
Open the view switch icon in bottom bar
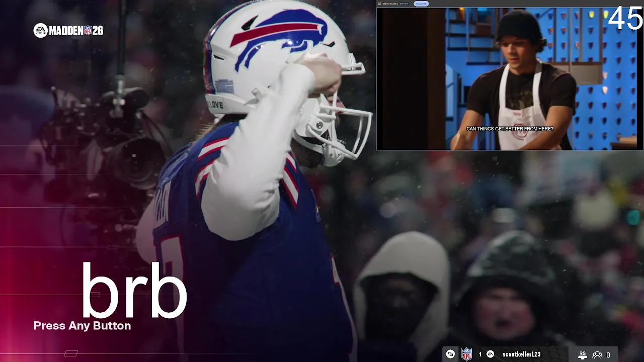pyautogui.click(x=450, y=354)
